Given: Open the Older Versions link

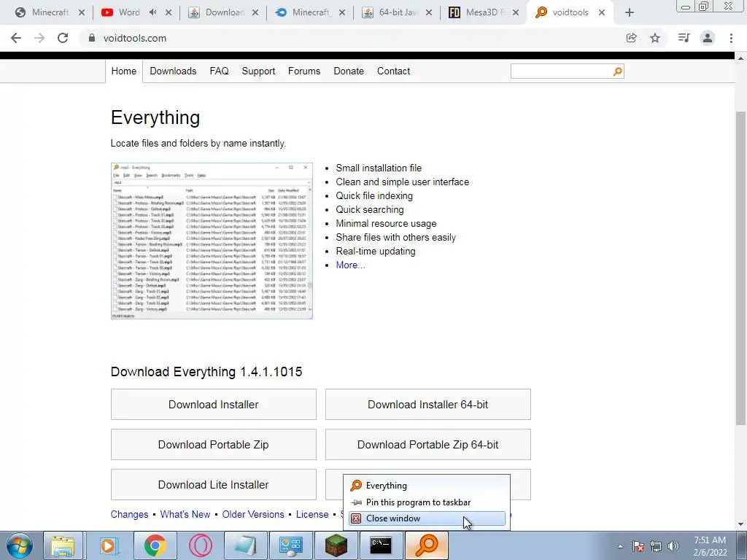Looking at the screenshot, I should (253, 514).
